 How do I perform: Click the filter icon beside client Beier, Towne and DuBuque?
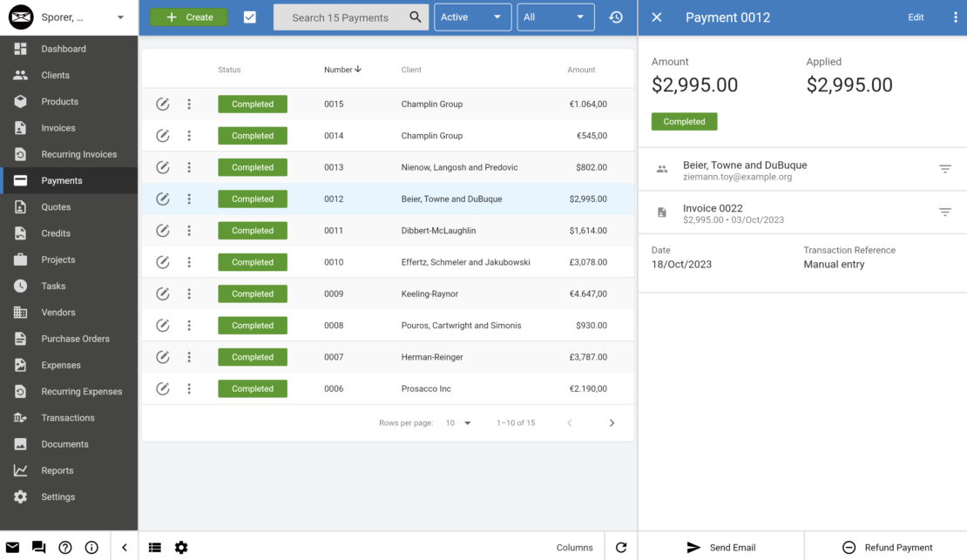click(x=945, y=168)
